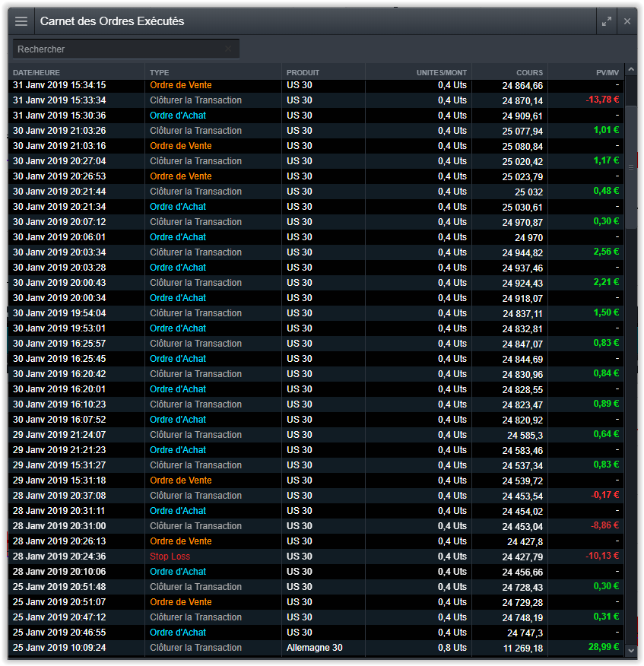Sort by TYPE column header
Screen dimensions: 644x666
(x=160, y=73)
